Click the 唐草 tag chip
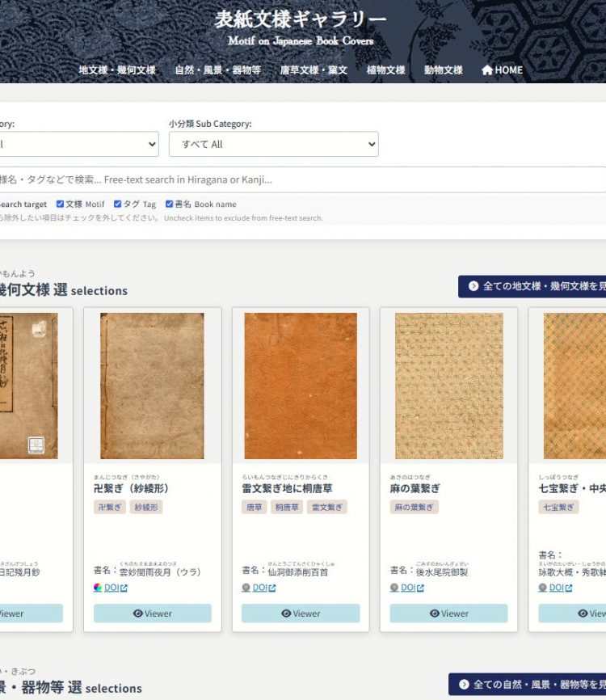Viewport: 606px width, 700px height. tap(254, 507)
